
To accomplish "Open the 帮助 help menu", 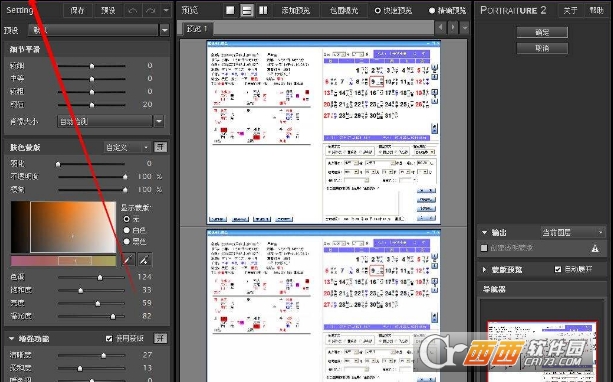I will click(596, 11).
